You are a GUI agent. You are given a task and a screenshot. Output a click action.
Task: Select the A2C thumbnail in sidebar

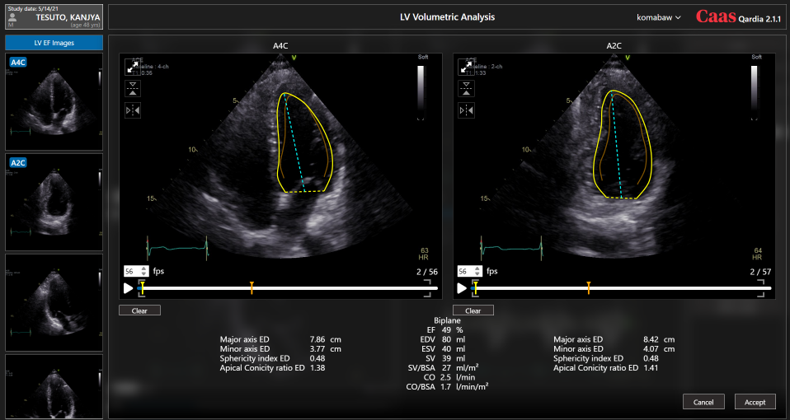coord(54,200)
